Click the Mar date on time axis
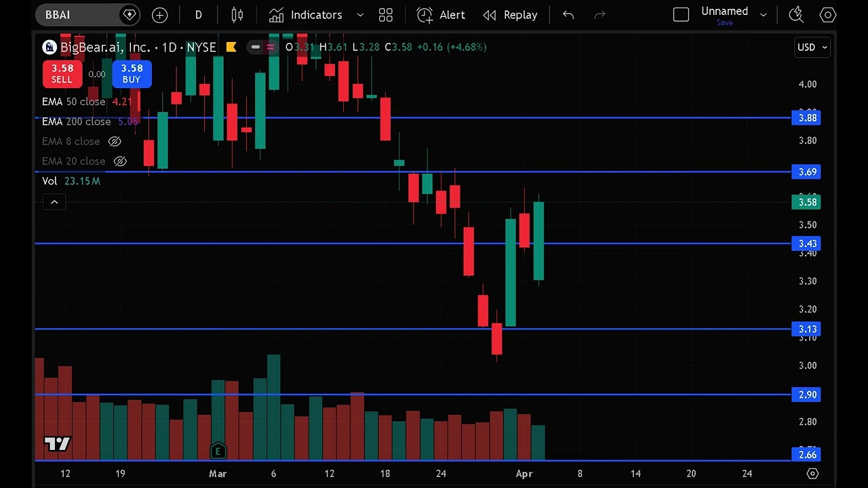This screenshot has height=488, width=868. pyautogui.click(x=218, y=474)
